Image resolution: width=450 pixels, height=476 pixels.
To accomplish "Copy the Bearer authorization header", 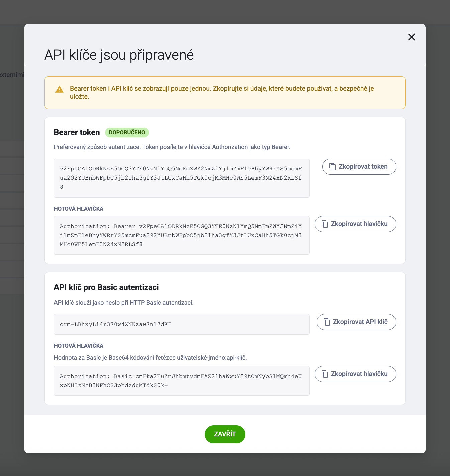I will [x=355, y=224].
